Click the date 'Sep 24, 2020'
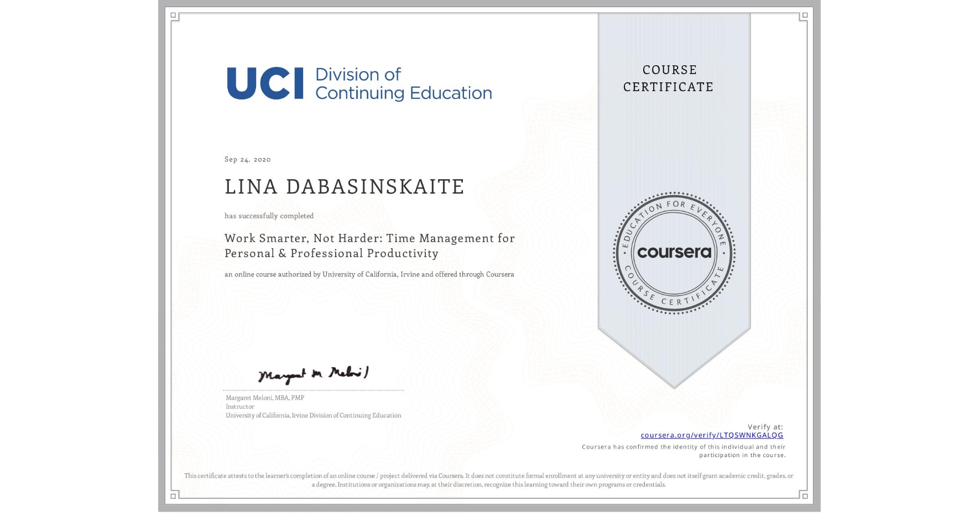This screenshot has width=980, height=513. coord(247,159)
